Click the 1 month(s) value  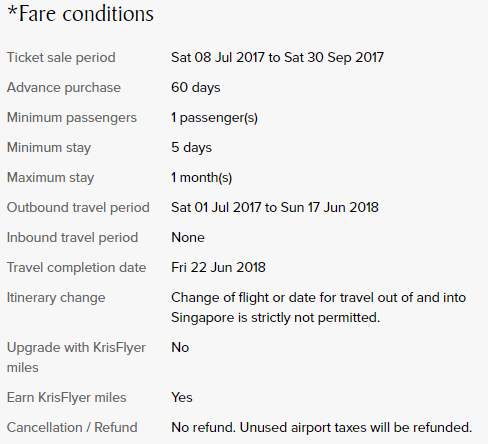(201, 178)
